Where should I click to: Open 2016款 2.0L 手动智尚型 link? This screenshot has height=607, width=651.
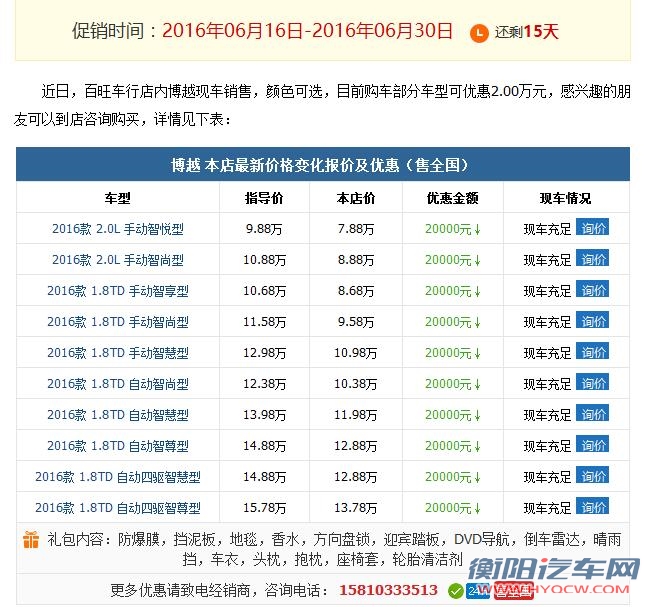[118, 260]
